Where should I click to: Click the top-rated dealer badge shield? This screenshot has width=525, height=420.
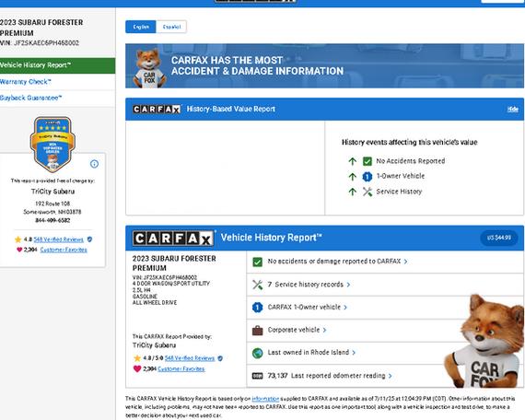pyautogui.click(x=52, y=144)
